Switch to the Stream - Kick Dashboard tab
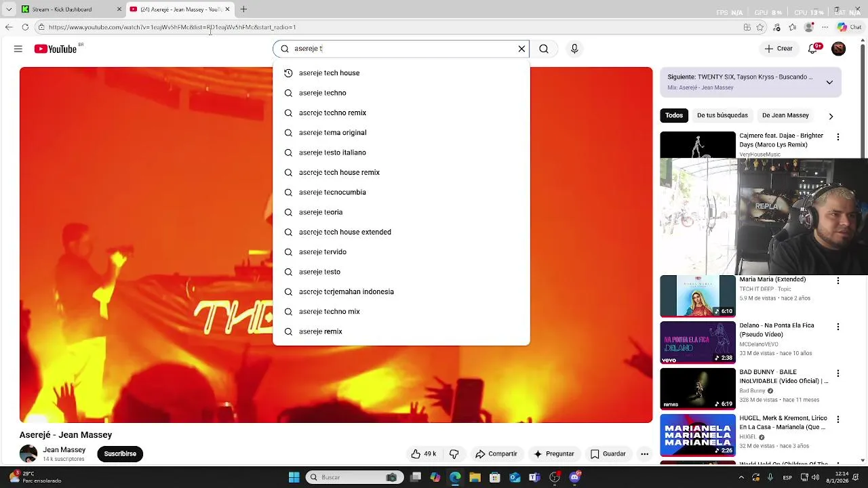The width and height of the screenshot is (868, 488). (71, 9)
